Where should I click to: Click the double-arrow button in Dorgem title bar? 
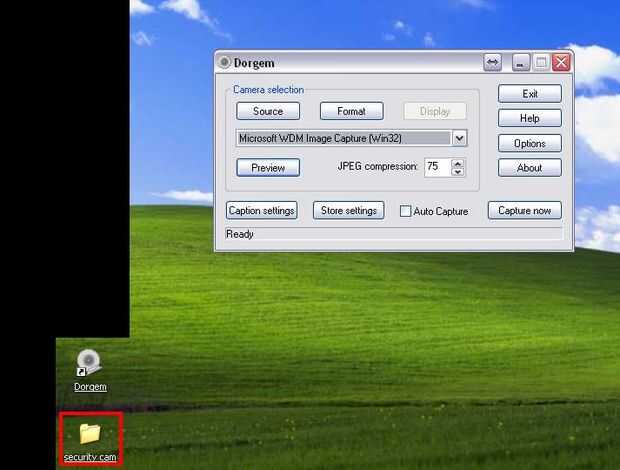pos(492,62)
